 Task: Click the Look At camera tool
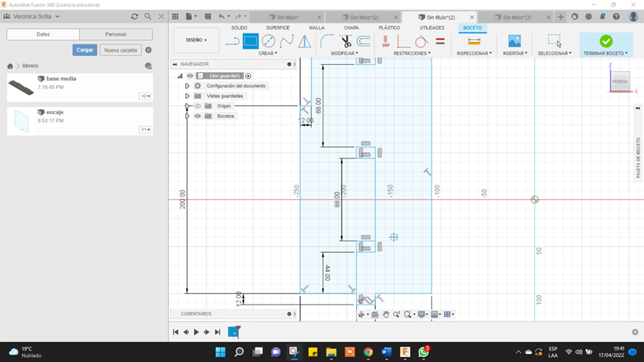tap(374, 314)
